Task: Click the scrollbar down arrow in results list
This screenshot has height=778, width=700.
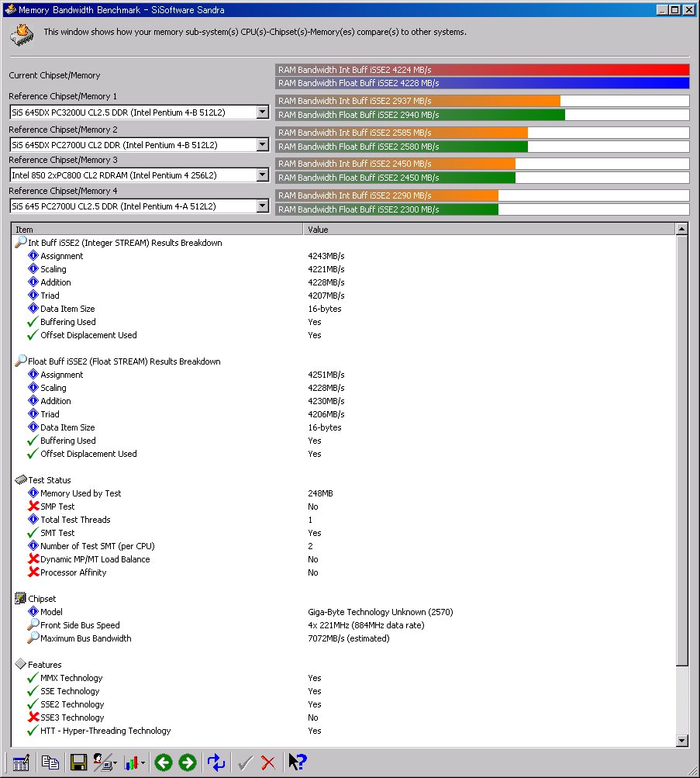Action: pyautogui.click(x=681, y=741)
